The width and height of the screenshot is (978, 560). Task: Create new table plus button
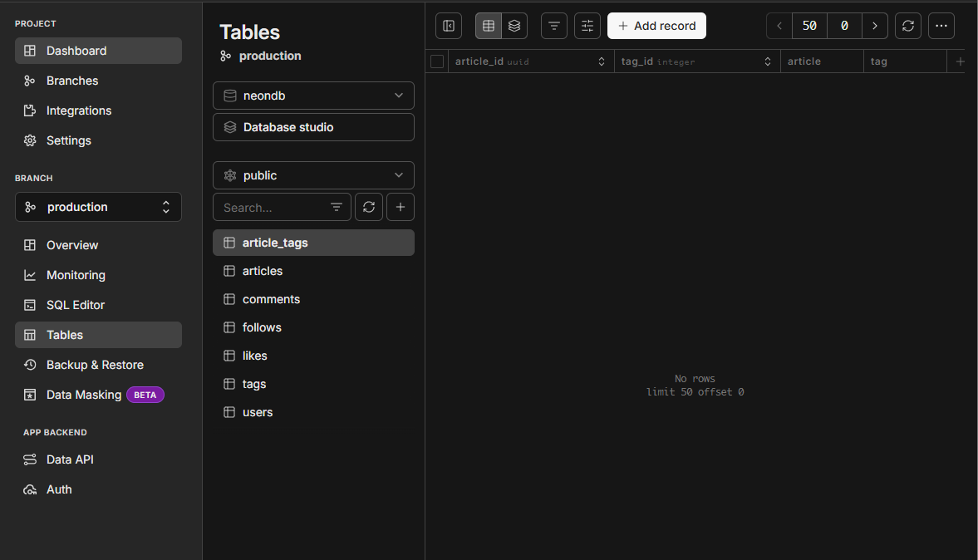pyautogui.click(x=401, y=207)
